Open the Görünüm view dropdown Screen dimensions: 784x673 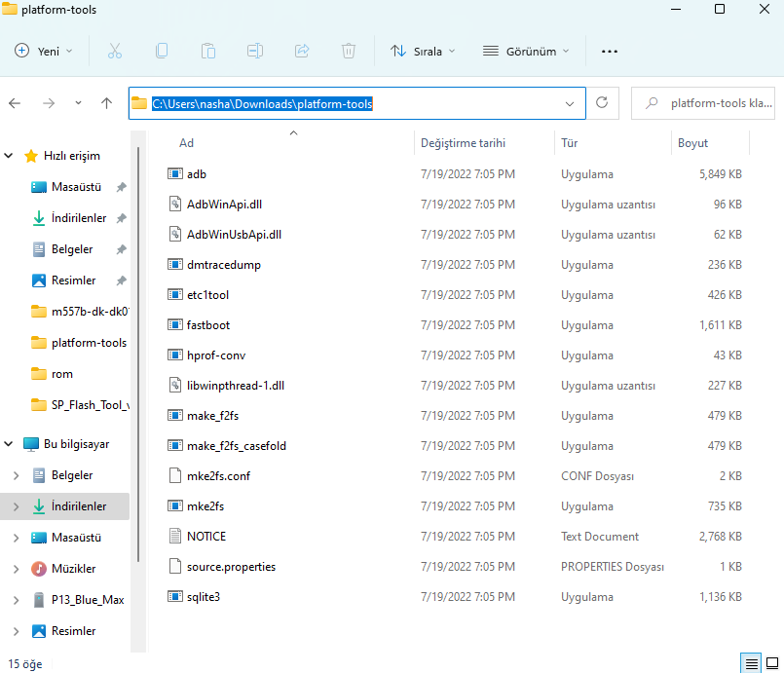526,51
